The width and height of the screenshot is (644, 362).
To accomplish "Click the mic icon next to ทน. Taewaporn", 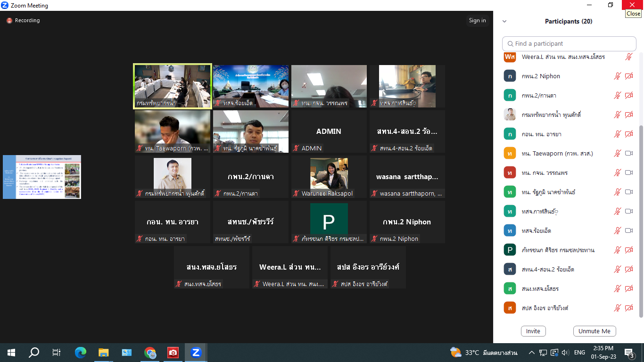I will (x=617, y=154).
